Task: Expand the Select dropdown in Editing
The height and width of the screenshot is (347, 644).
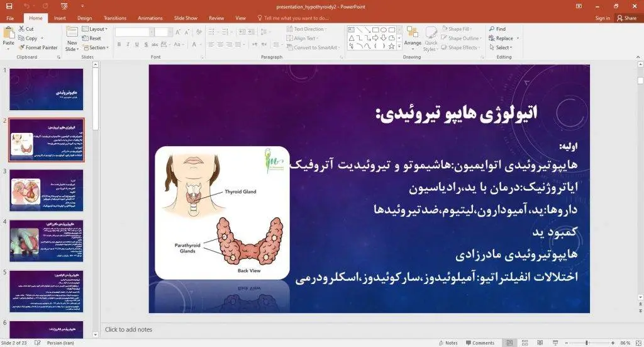Action: 501,48
